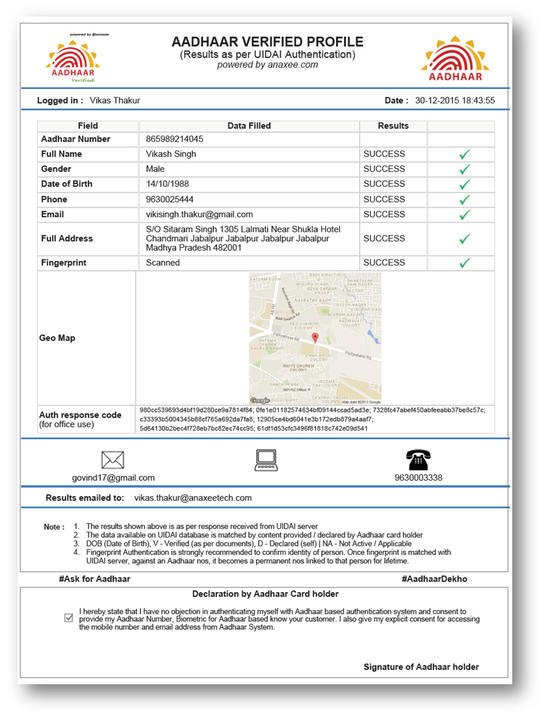This screenshot has width=547, height=720.
Task: Click the Aadhaar Verified Profile title
Action: click(x=267, y=42)
